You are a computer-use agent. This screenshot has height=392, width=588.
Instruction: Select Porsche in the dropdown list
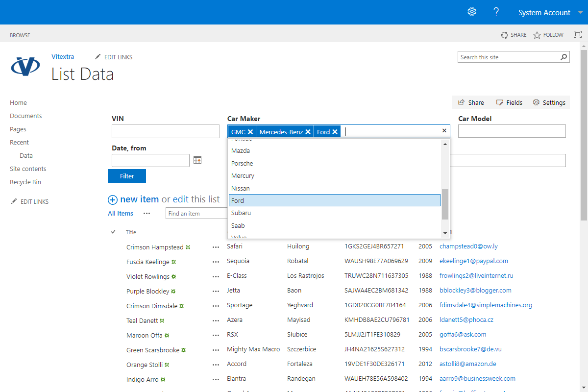(x=335, y=163)
